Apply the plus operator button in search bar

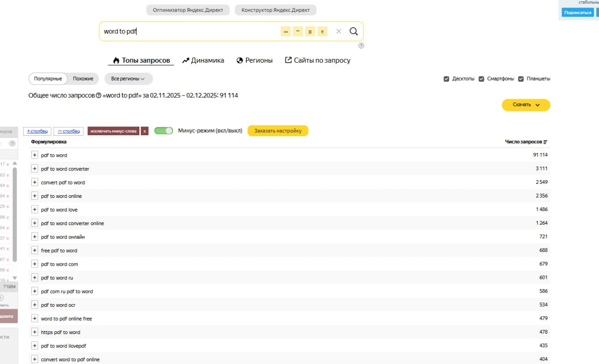point(285,31)
